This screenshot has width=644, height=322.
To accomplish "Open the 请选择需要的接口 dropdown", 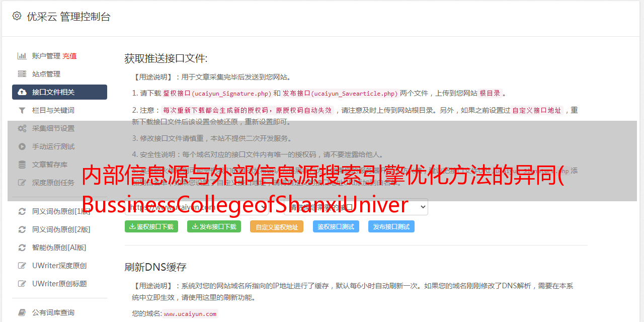I will (x=356, y=207).
